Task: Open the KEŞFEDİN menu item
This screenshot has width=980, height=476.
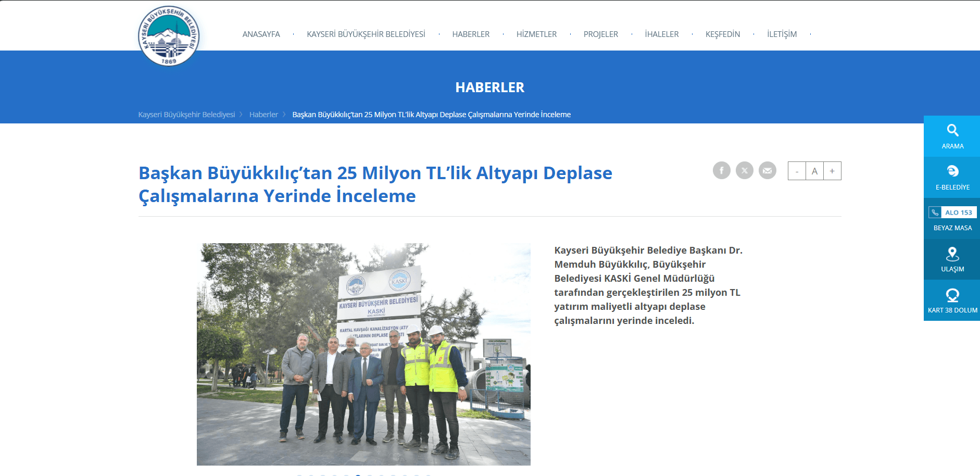Action: (x=723, y=34)
